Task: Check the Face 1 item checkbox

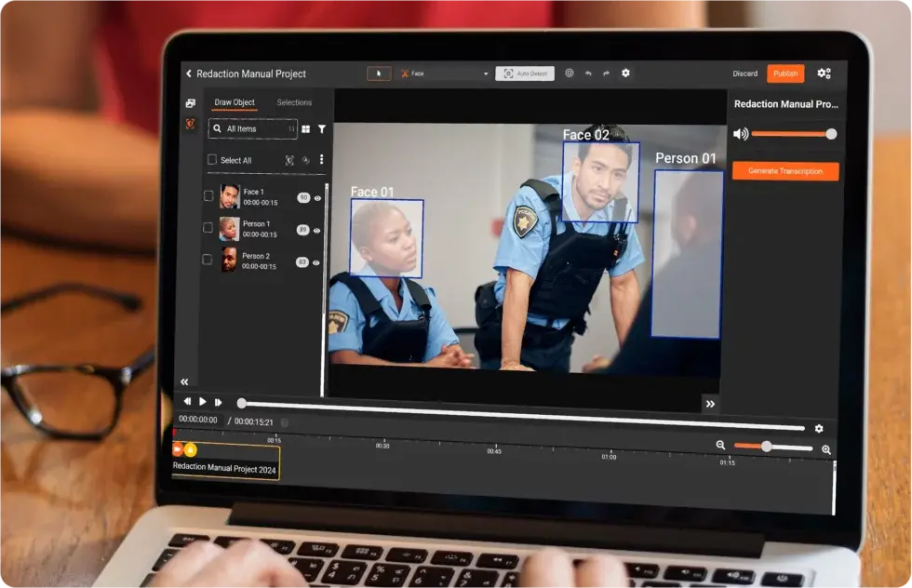Action: click(208, 195)
